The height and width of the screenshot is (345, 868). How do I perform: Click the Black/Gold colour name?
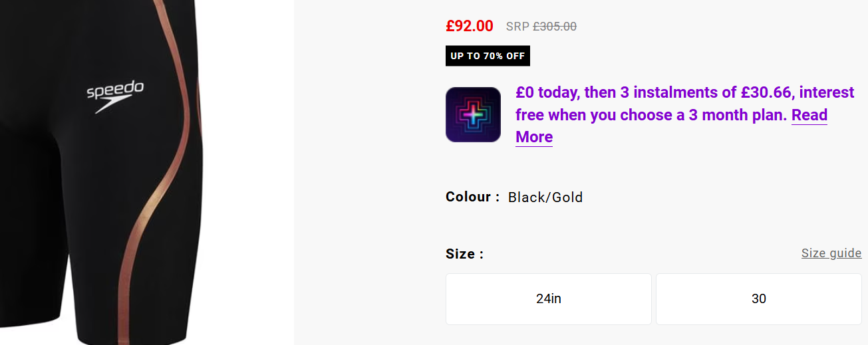(x=545, y=197)
